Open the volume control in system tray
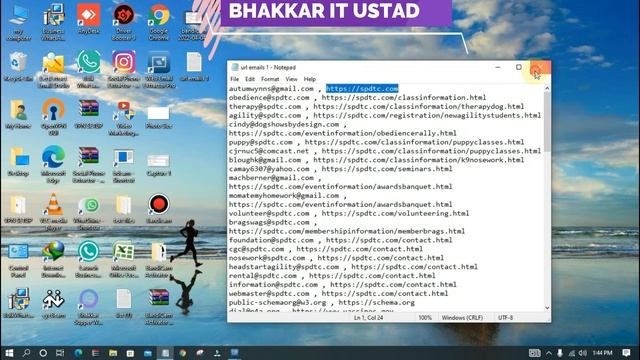Screen dimensions: 640x360 click(x=583, y=353)
